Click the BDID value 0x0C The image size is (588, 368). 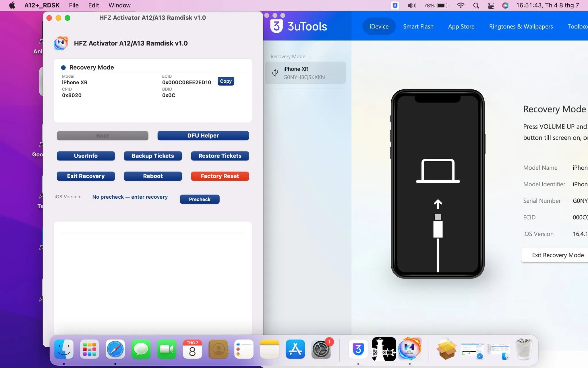click(x=169, y=95)
